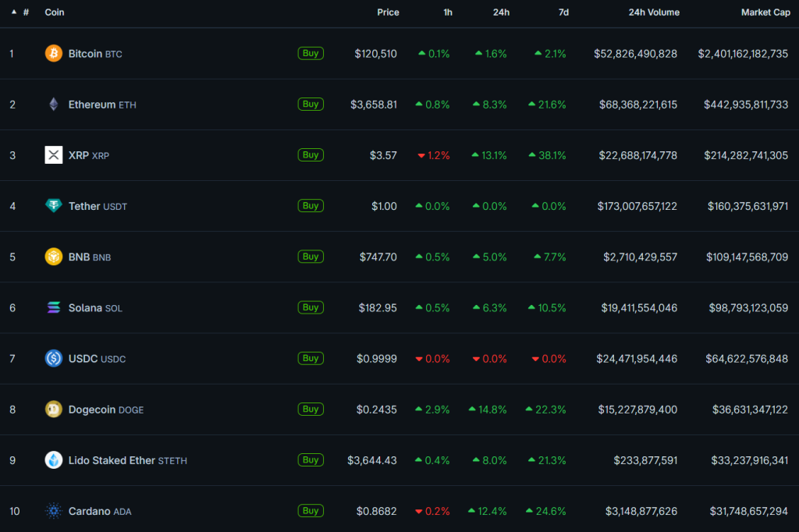Open the Solana coin page
Viewport: 799px width, 532px height.
87,307
